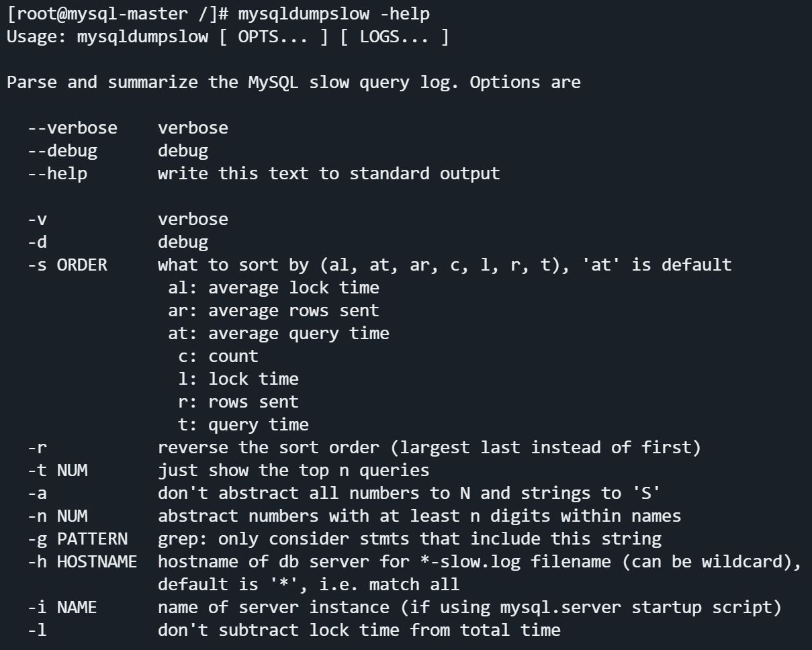The height and width of the screenshot is (650, 812).
Task: Click the -n NUM option
Action: pos(58,516)
